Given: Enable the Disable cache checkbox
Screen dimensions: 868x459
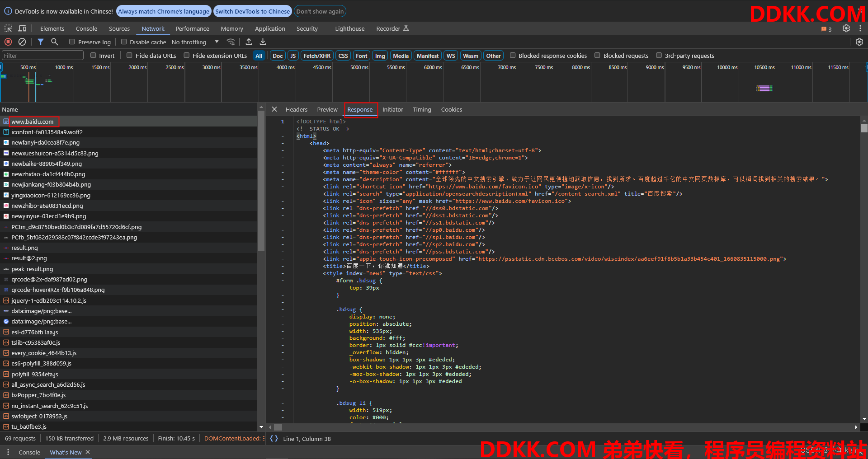Looking at the screenshot, I should 124,42.
